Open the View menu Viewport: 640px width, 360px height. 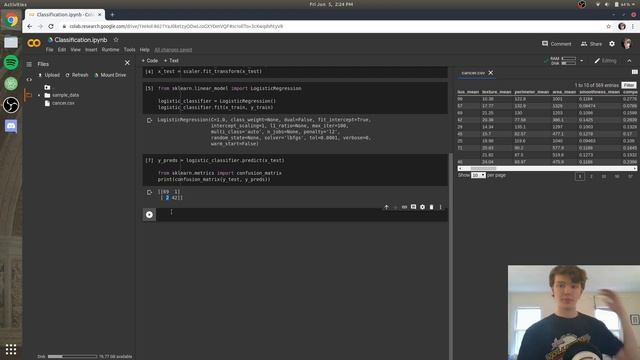pyautogui.click(x=76, y=50)
